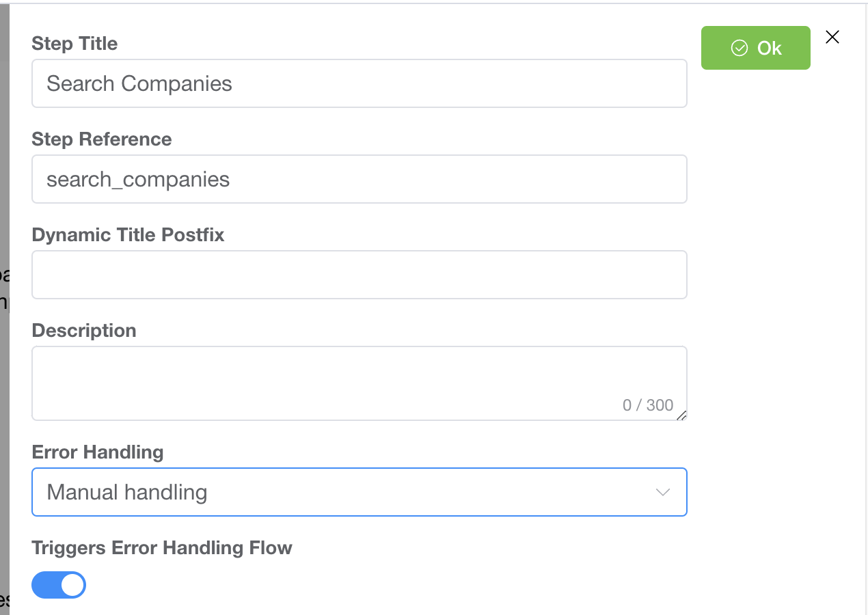Click the '0 / 300' character counter
868x615 pixels.
647,405
